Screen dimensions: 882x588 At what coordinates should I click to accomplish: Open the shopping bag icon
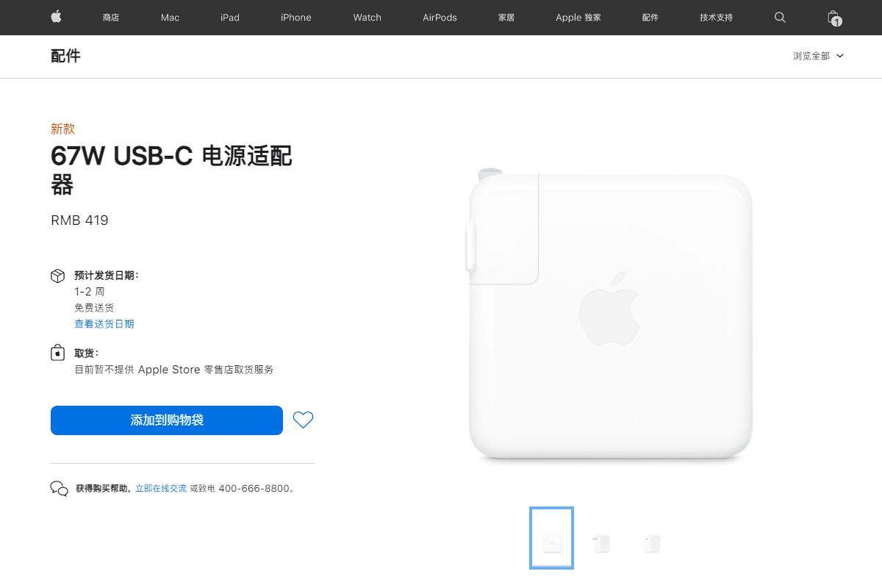coord(833,18)
